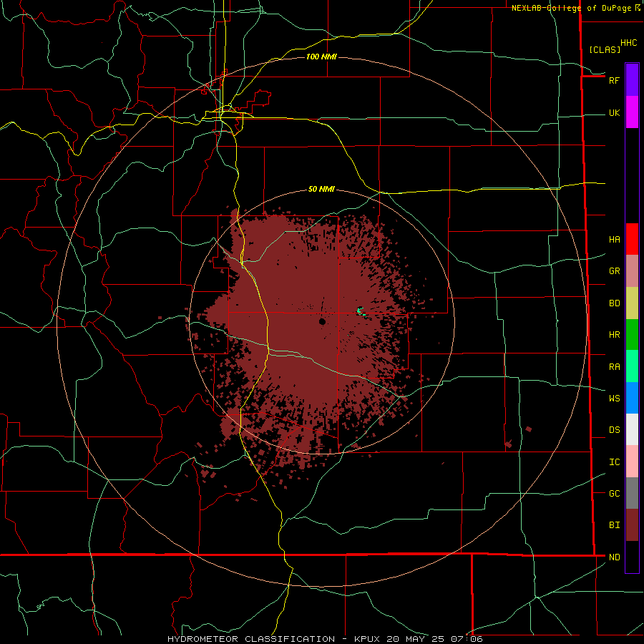644x644 pixels.
Task: Click the ND legend label
Action: click(614, 557)
